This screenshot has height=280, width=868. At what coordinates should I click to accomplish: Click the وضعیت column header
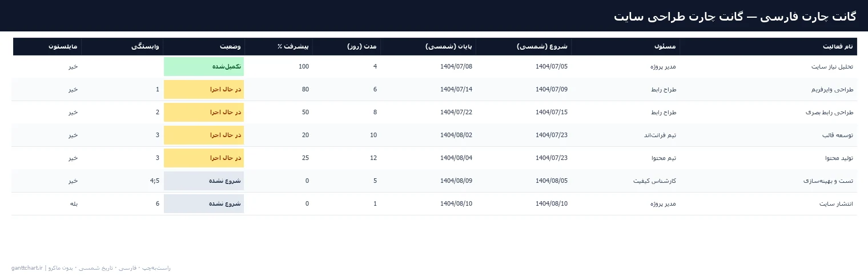[x=204, y=46]
